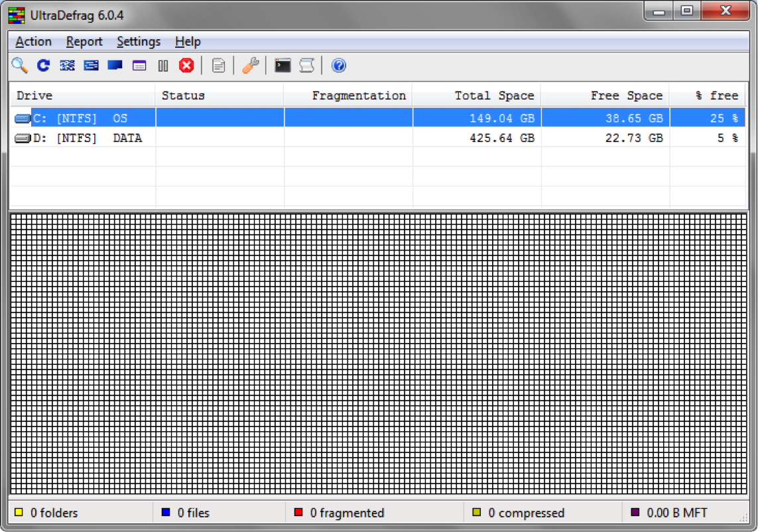The image size is (758, 532).
Task: Click the purple MFT legend swatch
Action: (635, 512)
